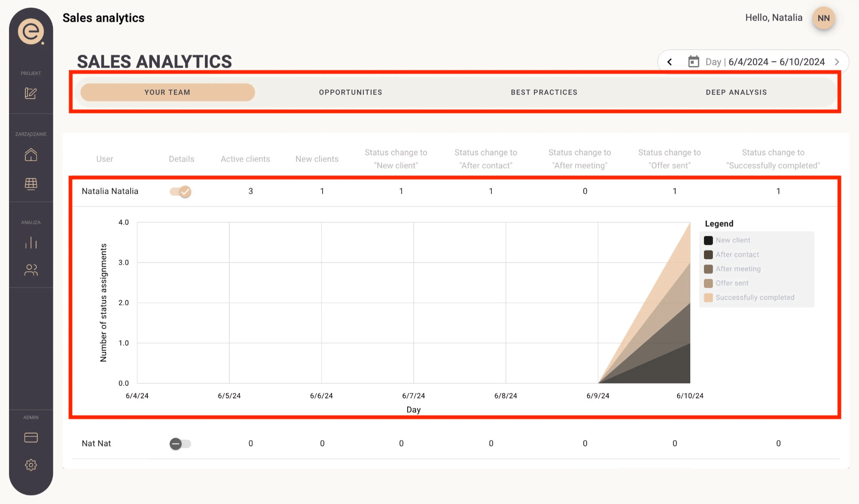859x504 pixels.
Task: Click the Active clients column header
Action: point(245,159)
